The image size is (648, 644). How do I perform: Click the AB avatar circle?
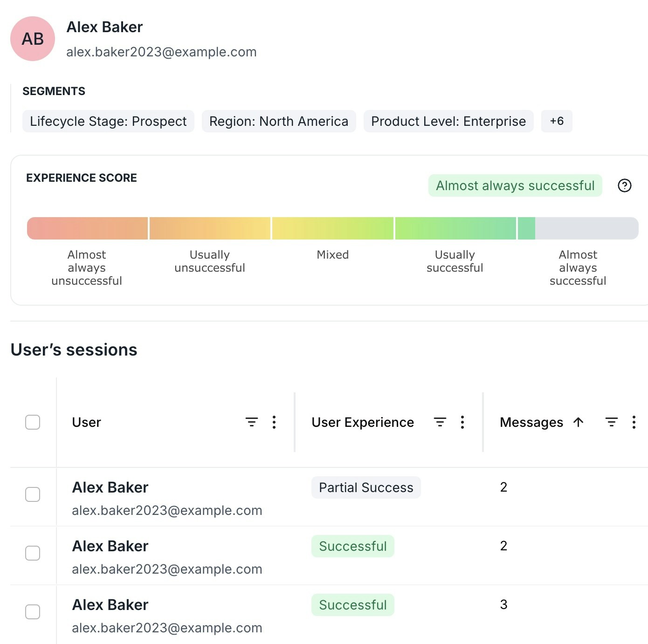[32, 39]
